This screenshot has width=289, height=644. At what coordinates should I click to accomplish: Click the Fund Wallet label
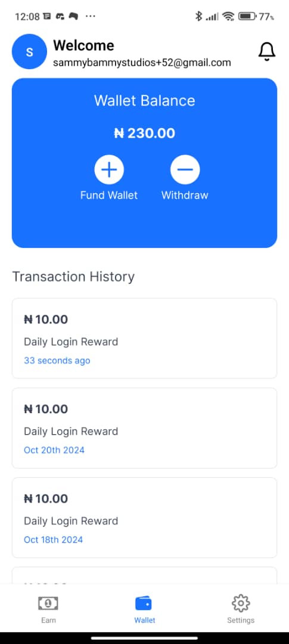tap(109, 195)
